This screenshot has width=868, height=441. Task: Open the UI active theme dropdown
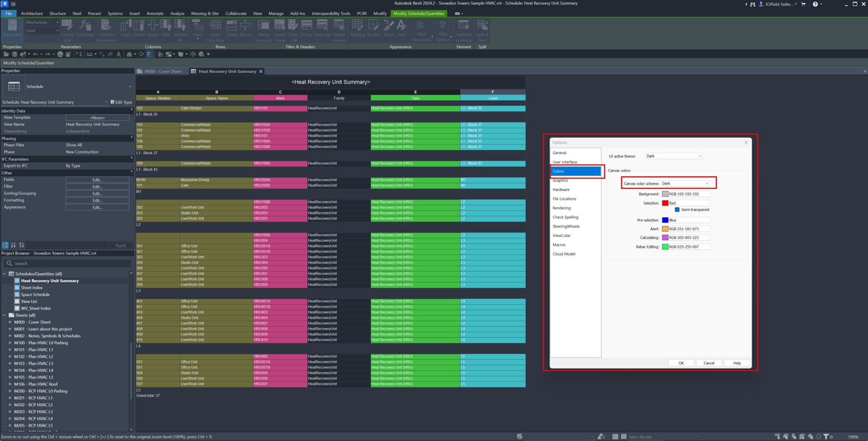[674, 156]
